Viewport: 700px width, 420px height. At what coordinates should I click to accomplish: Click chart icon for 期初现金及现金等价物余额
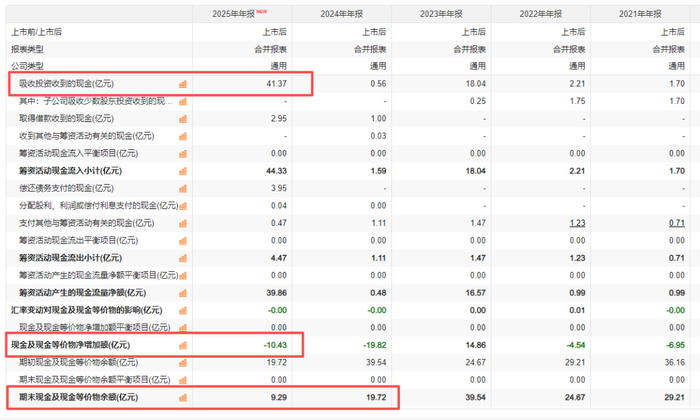point(183,362)
